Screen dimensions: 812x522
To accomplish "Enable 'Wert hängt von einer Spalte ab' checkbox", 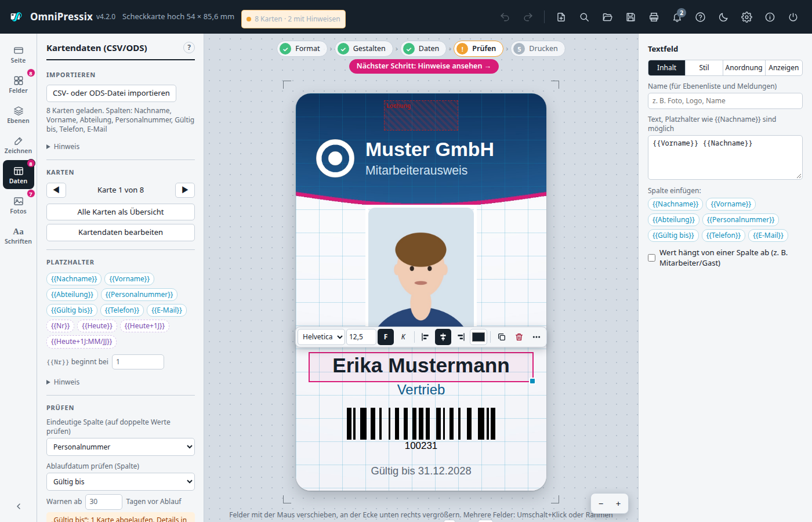I will (x=652, y=258).
